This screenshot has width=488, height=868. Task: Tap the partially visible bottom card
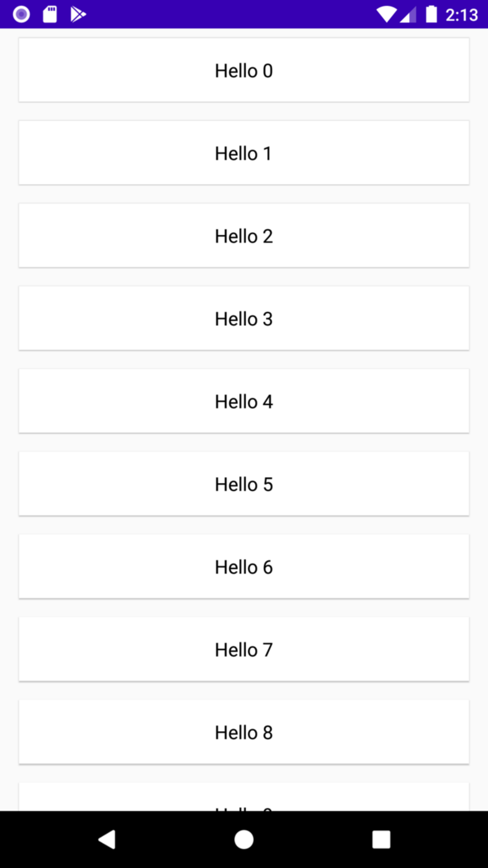click(244, 797)
